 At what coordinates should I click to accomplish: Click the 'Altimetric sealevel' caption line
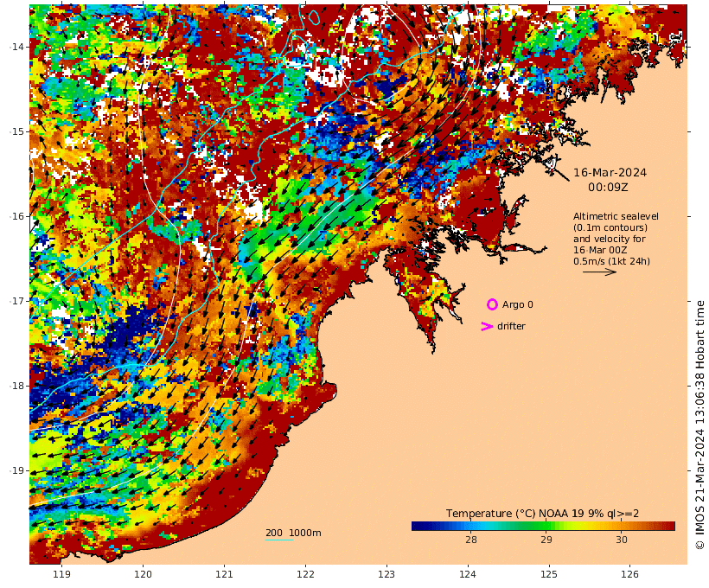[616, 217]
